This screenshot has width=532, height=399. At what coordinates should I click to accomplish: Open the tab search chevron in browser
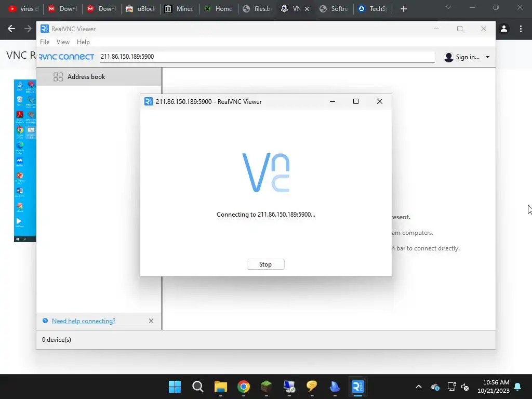(x=448, y=8)
